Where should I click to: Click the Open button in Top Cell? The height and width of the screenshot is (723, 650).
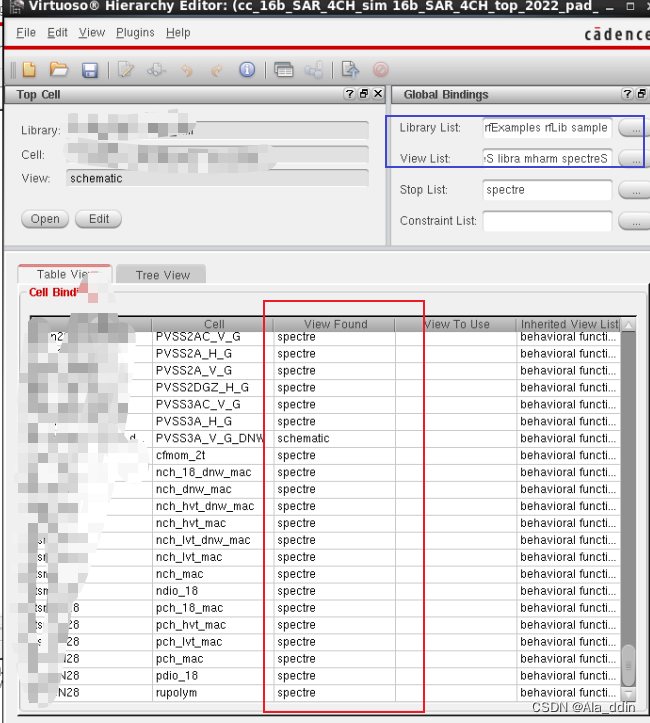(45, 219)
